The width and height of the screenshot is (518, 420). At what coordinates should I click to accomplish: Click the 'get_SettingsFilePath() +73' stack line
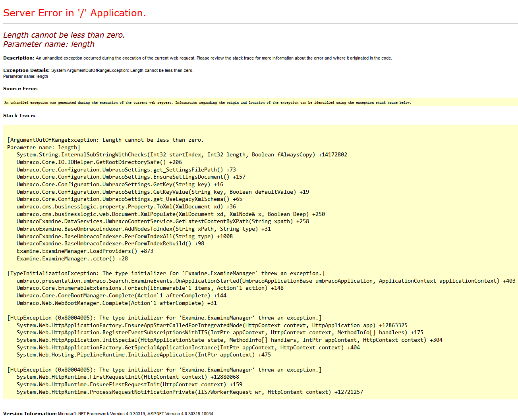coord(126,170)
